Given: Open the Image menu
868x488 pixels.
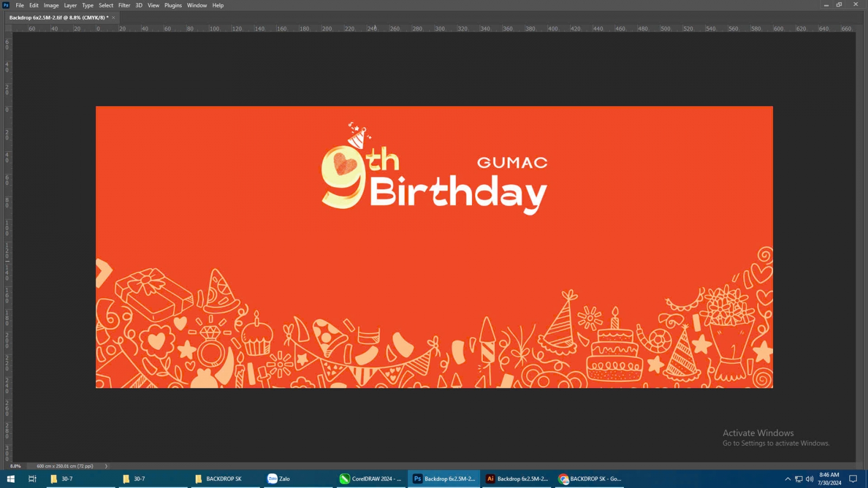Looking at the screenshot, I should pos(51,5).
